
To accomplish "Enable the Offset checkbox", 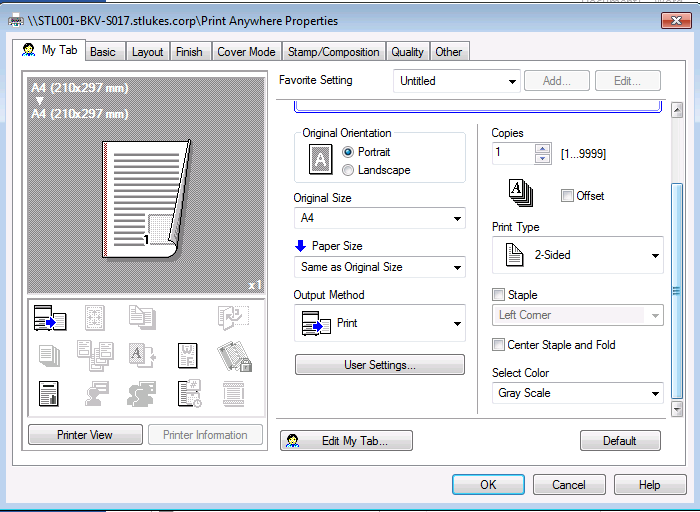I will click(568, 196).
